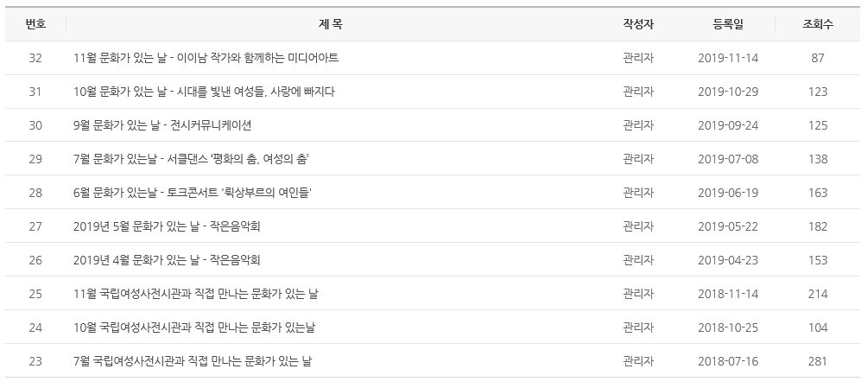Click the date 2019-10-29

tap(727, 92)
